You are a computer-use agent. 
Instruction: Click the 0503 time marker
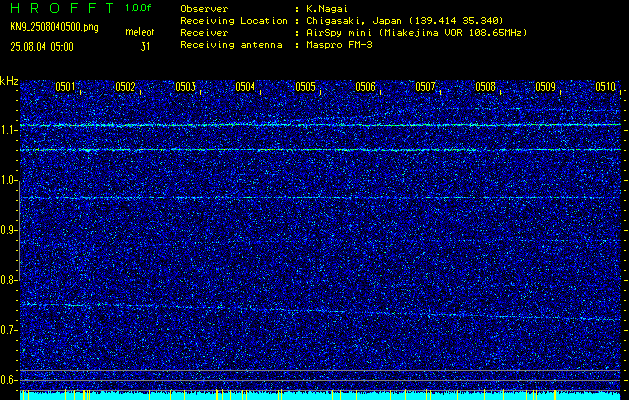[x=185, y=87]
